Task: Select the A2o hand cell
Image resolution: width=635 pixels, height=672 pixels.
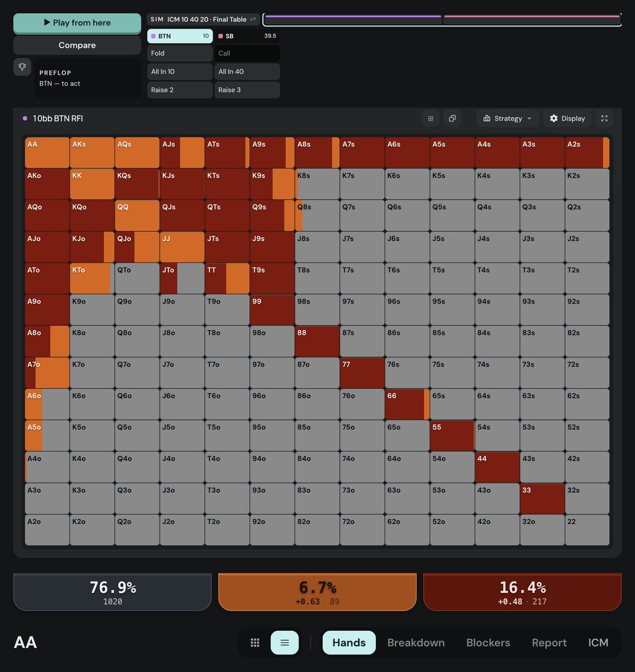Action: pos(47,530)
